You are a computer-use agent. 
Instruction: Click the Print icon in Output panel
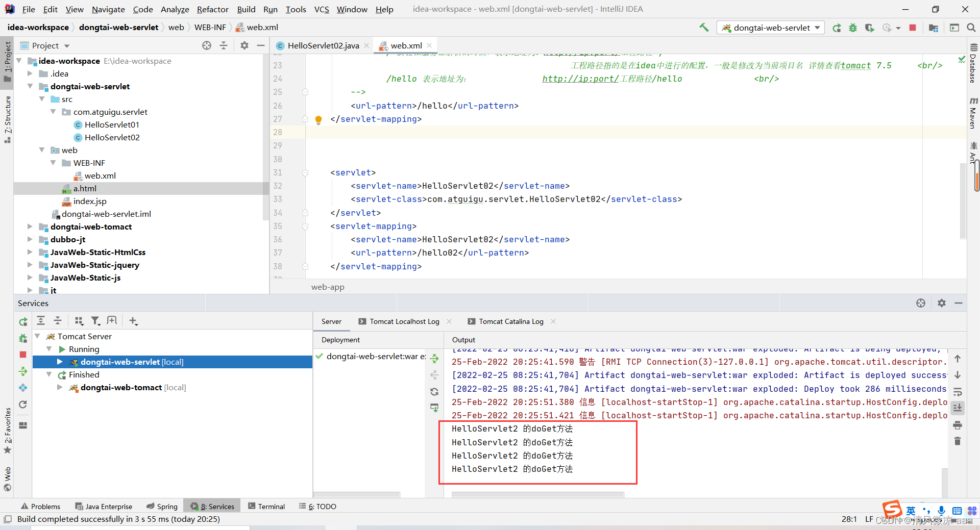[958, 425]
